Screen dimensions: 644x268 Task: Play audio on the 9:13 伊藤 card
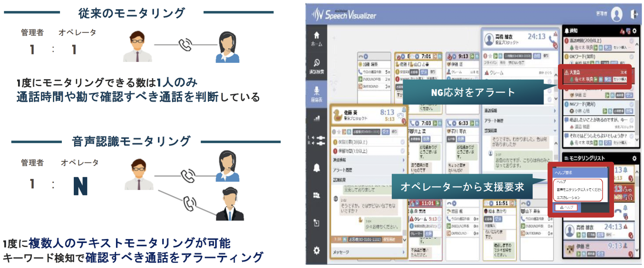point(454,56)
